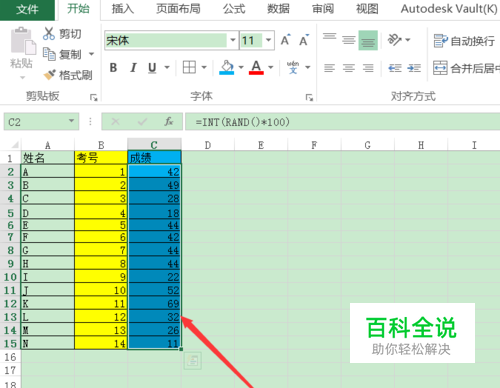Toggle Bold formatting

(x=113, y=68)
